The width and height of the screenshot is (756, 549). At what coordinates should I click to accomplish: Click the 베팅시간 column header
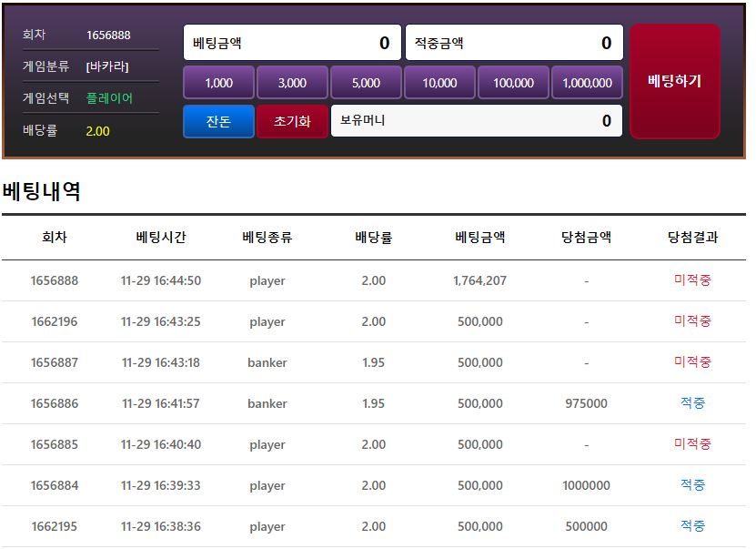[x=161, y=238]
